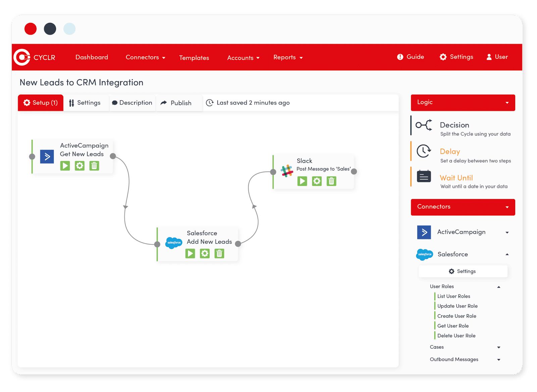Select the Wait Until logic element

456,178
